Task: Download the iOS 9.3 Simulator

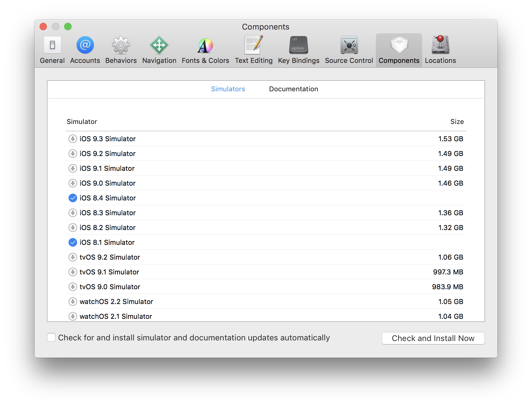Action: (73, 139)
